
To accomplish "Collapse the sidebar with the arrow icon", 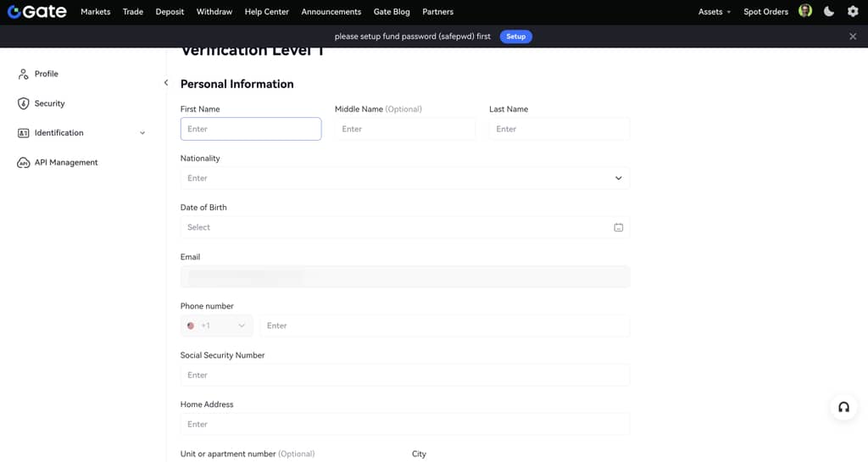I will click(166, 82).
